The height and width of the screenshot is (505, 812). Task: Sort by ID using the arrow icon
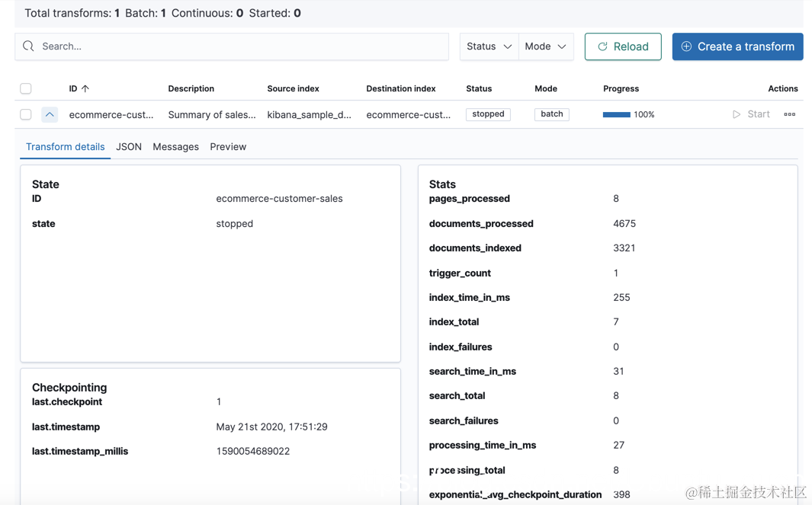tap(85, 88)
